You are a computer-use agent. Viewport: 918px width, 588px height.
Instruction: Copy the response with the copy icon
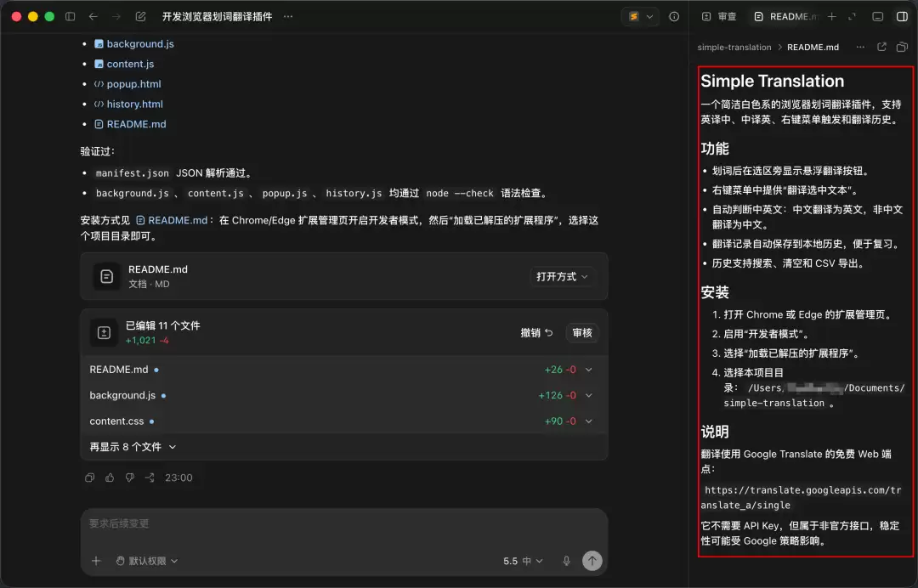89,478
